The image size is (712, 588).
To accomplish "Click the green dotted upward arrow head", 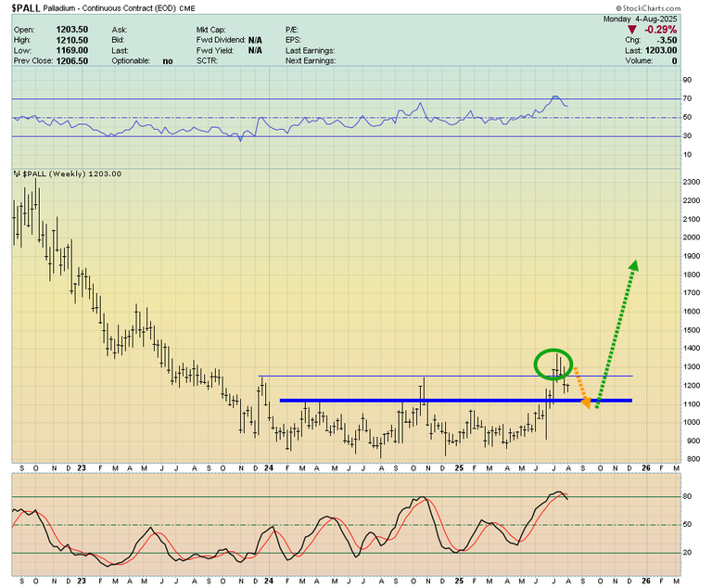I will tap(633, 266).
